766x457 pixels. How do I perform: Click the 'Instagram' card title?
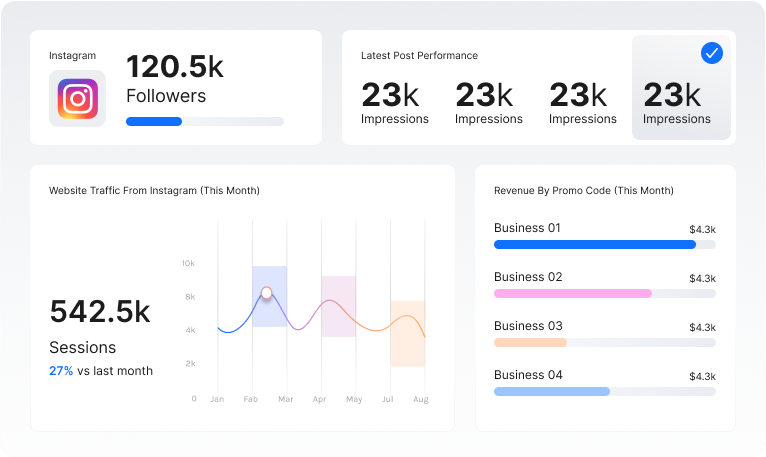[x=72, y=56]
